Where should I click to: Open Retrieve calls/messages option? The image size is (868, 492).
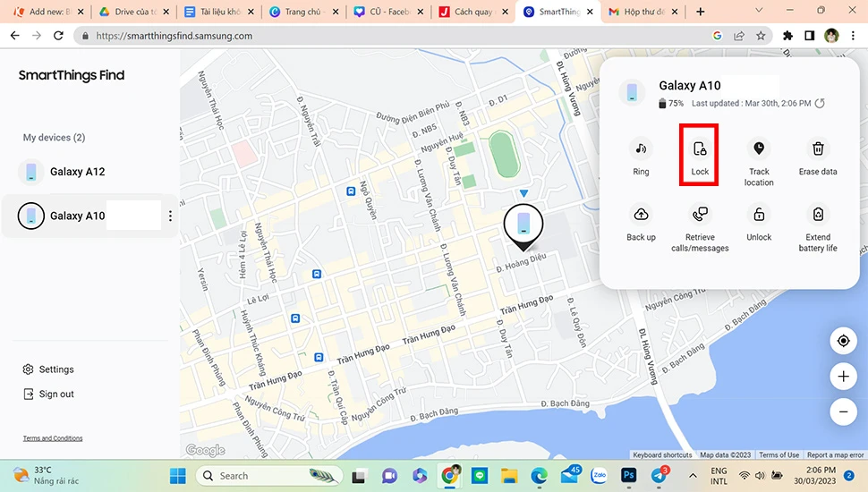click(700, 228)
